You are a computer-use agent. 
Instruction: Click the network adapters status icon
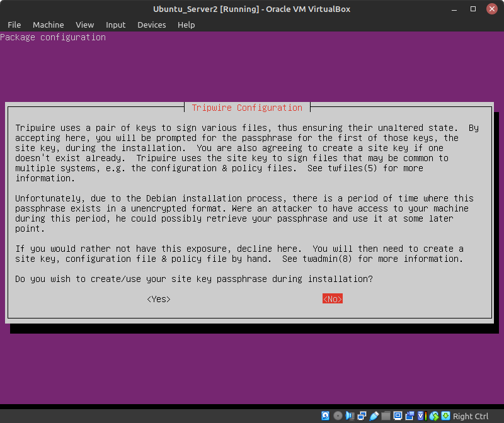click(x=362, y=416)
